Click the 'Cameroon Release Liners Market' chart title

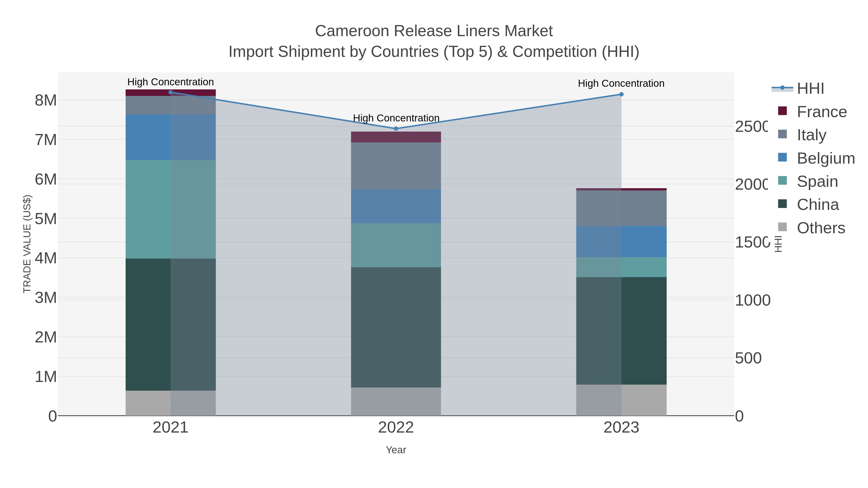434,31
